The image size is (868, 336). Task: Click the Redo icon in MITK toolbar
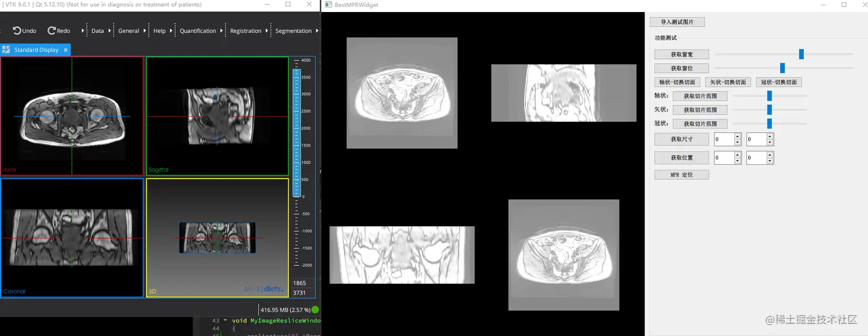tap(51, 30)
